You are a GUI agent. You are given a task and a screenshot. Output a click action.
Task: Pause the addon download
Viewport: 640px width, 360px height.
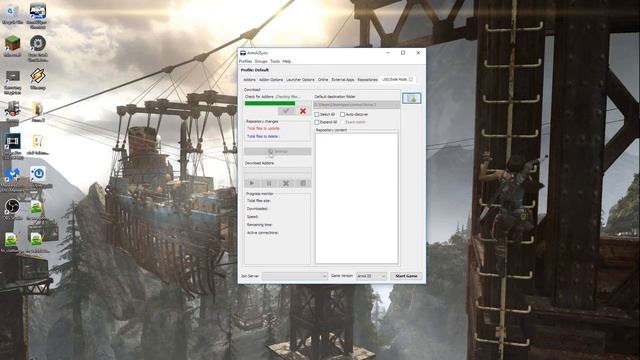(x=269, y=183)
